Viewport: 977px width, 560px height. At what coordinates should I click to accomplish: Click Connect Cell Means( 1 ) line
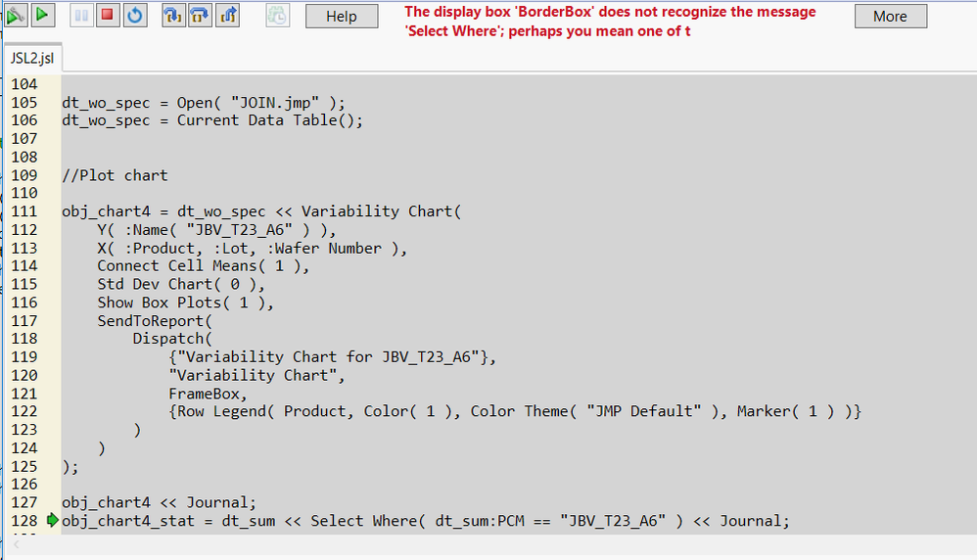click(203, 266)
